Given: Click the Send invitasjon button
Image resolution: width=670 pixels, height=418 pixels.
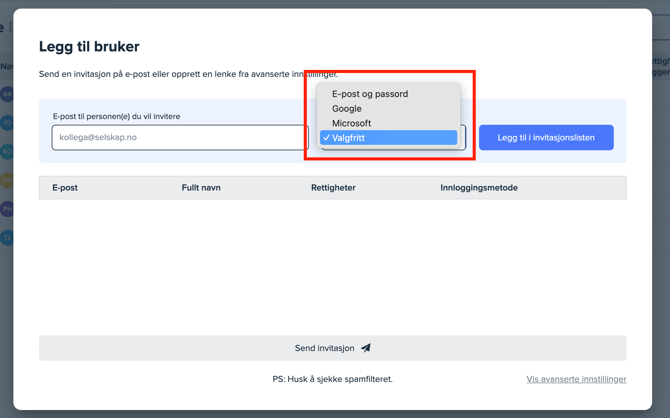Looking at the screenshot, I should click(332, 348).
